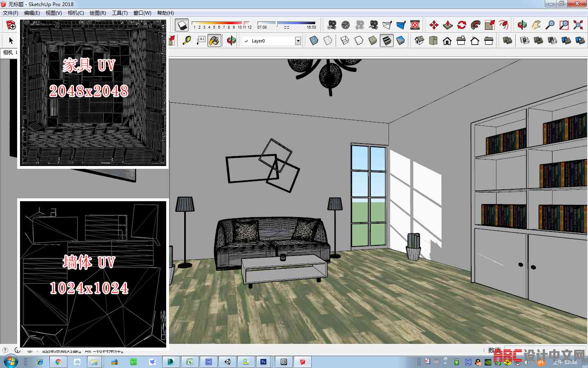Open the 工具(T) tools menu

[120, 13]
